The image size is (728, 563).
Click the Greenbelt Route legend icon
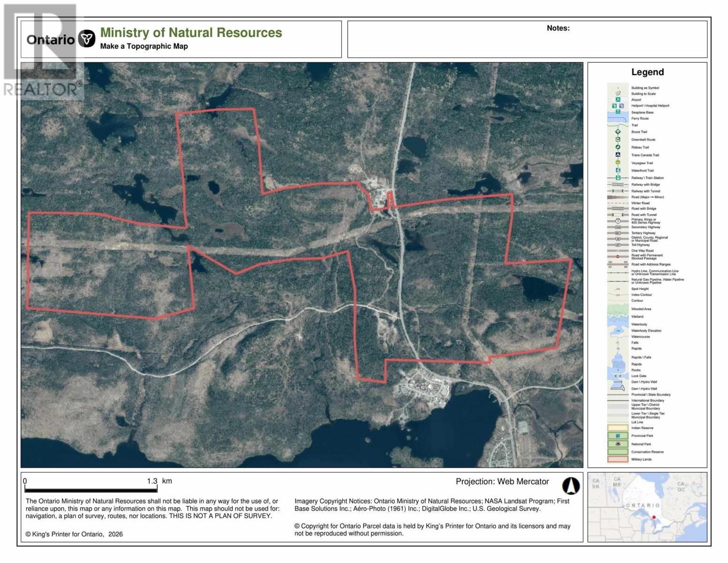pyautogui.click(x=618, y=139)
